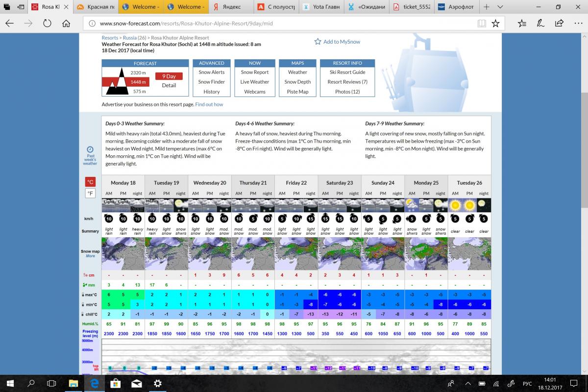The width and height of the screenshot is (588, 392).
Task: Open the Web Notes pen icon
Action: [540, 23]
